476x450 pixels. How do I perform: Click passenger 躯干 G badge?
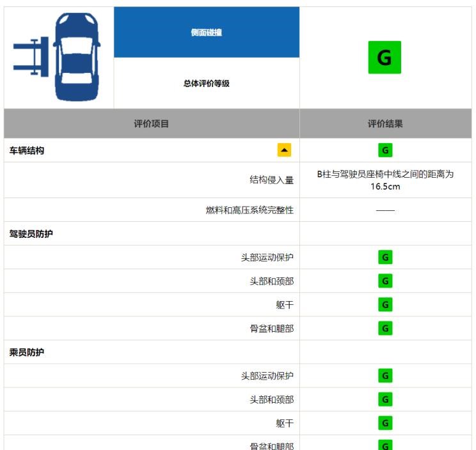(385, 423)
